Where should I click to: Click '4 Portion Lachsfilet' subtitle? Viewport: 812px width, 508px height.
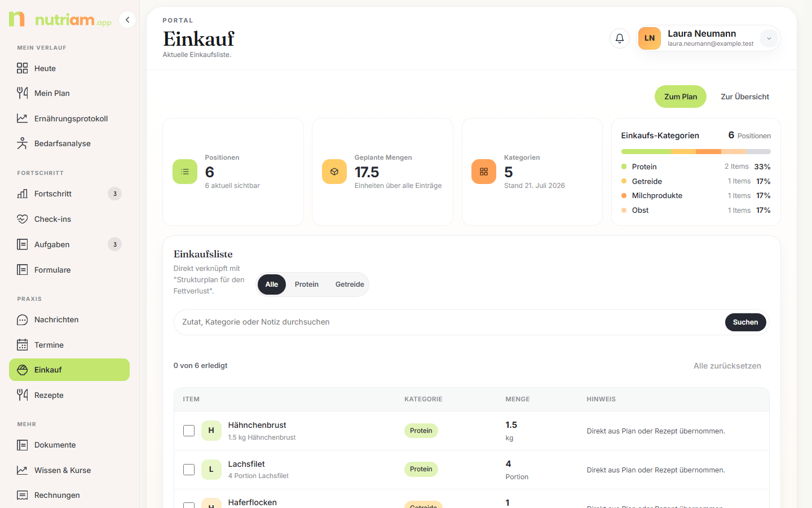(258, 476)
